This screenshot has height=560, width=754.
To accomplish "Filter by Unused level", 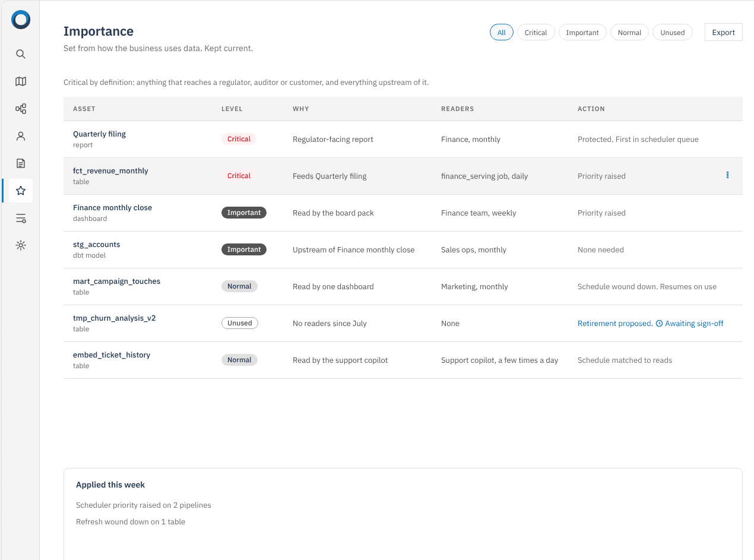I will 673,33.
